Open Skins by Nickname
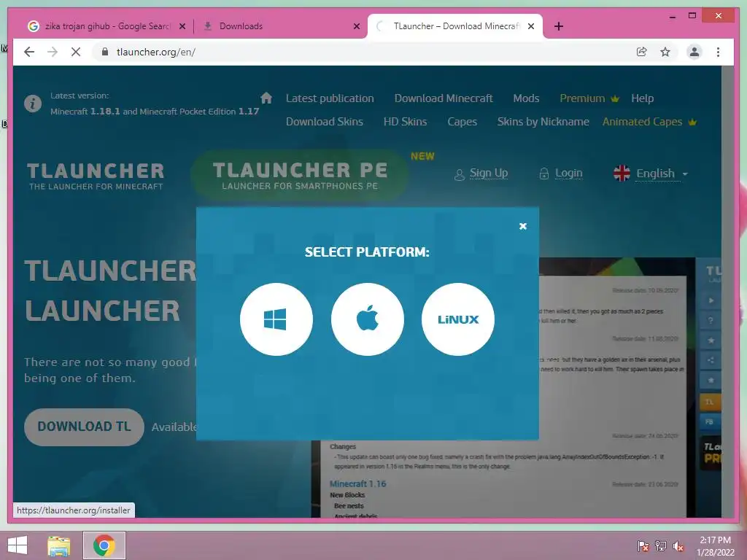 (543, 122)
